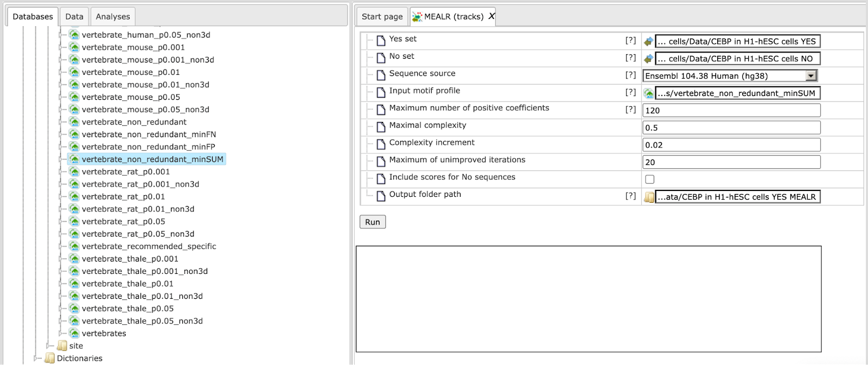Click the No set track selector icon
The height and width of the screenshot is (365, 868).
pyautogui.click(x=648, y=59)
